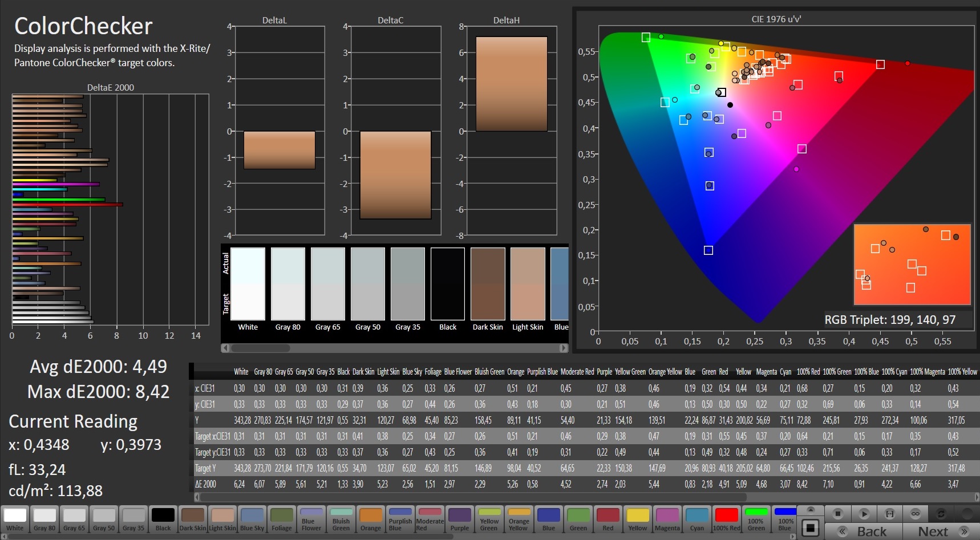The image size is (980, 540).
Task: Expand panel with the up-arrow above pattern icon
Action: click(x=811, y=509)
